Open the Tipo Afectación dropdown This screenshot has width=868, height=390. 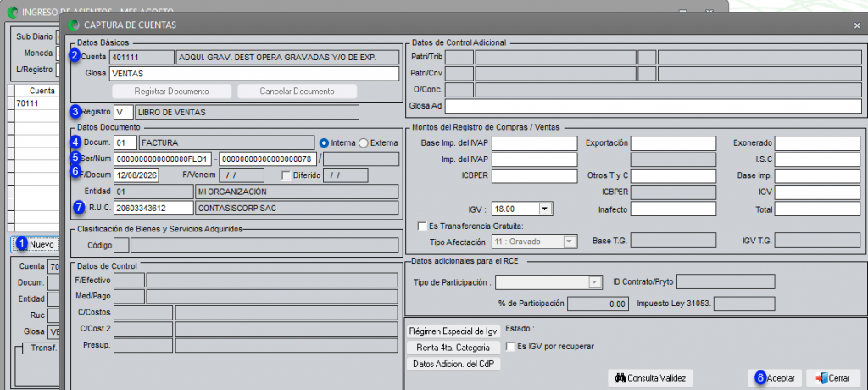[570, 242]
